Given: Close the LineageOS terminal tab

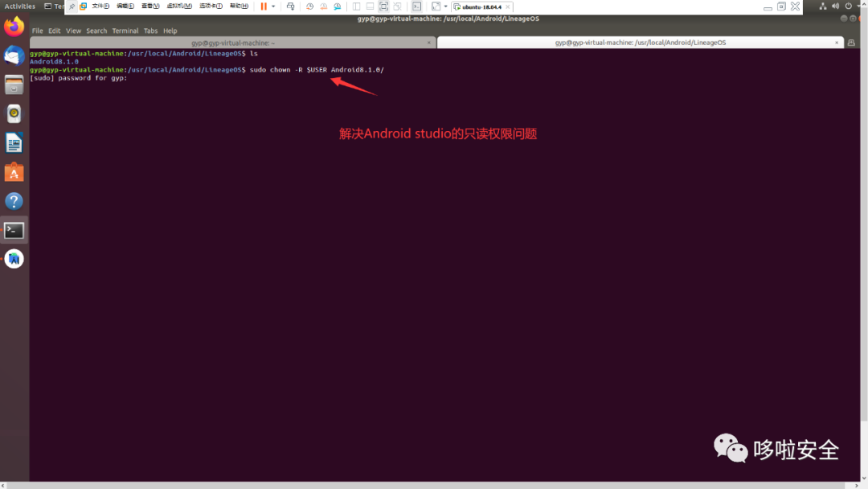Looking at the screenshot, I should point(837,43).
